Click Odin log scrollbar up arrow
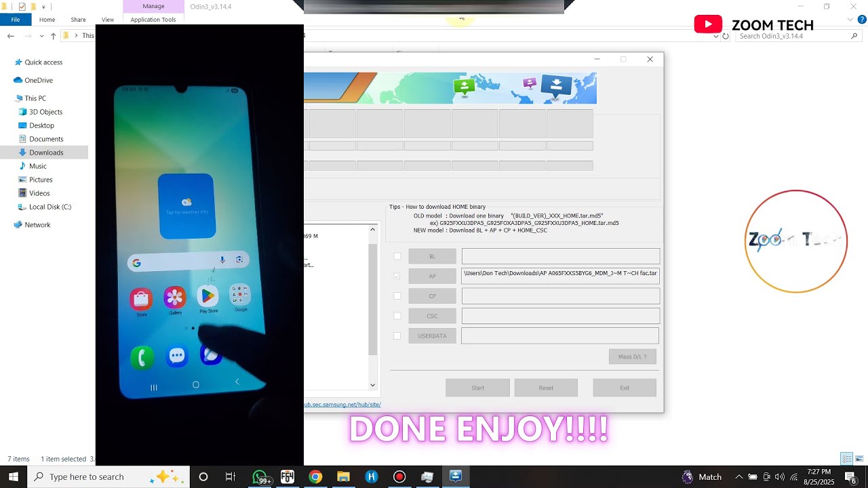The image size is (868, 488). click(372, 230)
